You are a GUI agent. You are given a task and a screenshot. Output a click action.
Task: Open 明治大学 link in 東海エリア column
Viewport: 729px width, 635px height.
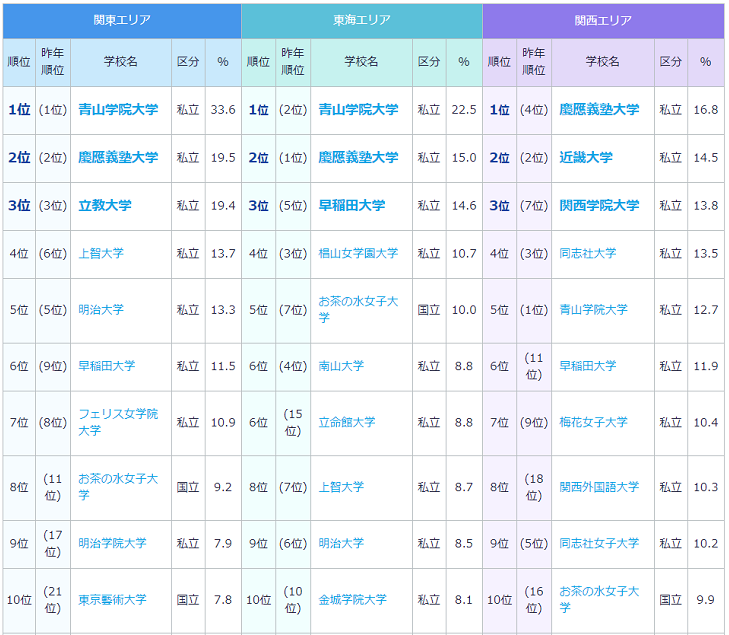click(341, 543)
